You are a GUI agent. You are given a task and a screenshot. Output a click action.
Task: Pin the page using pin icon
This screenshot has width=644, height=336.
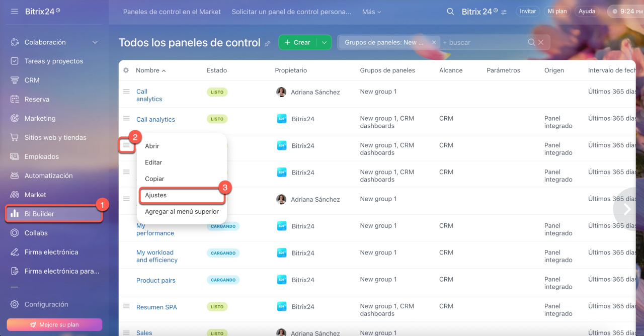(268, 44)
